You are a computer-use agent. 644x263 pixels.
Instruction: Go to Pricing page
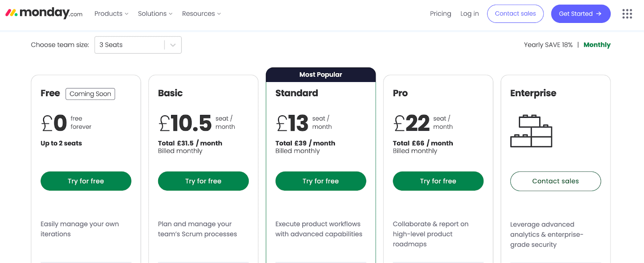click(440, 14)
